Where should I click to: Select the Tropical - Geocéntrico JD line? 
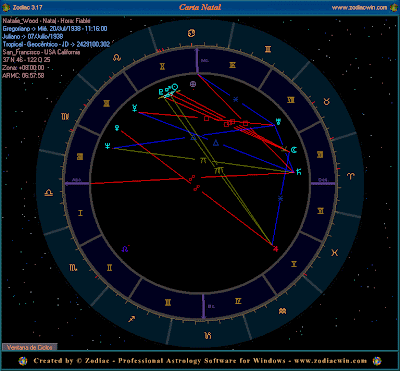56,44
